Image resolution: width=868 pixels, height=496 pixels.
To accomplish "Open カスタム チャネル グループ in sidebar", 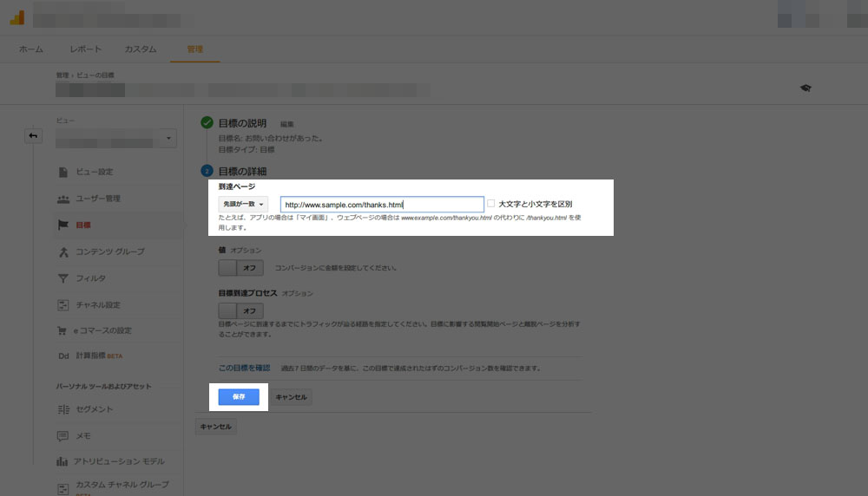I will click(122, 485).
